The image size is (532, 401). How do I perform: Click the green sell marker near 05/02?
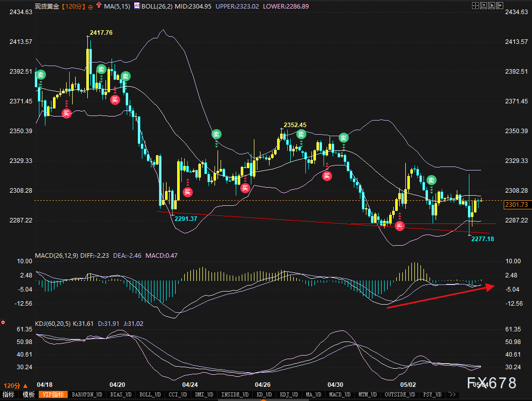431,180
